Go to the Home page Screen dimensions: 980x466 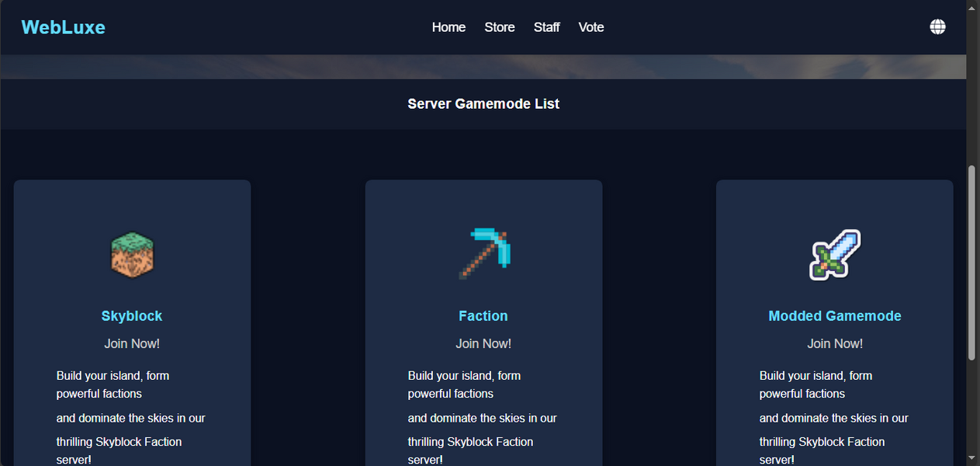point(448,27)
